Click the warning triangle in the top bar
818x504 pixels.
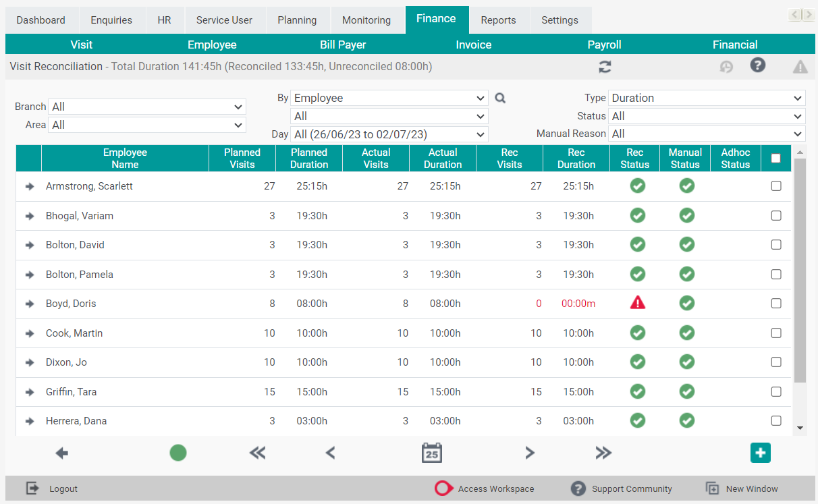pyautogui.click(x=800, y=67)
